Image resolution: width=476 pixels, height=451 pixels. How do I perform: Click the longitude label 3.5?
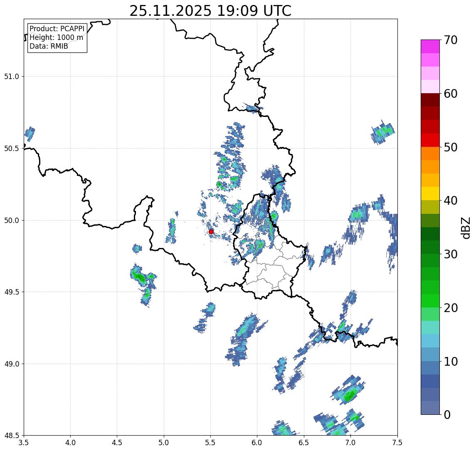24,443
